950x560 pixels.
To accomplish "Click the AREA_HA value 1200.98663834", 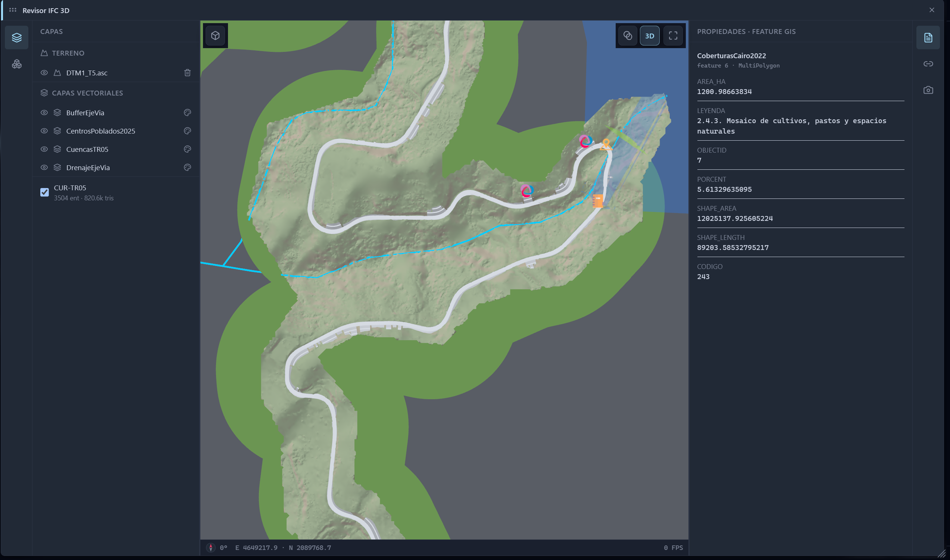I will [724, 92].
